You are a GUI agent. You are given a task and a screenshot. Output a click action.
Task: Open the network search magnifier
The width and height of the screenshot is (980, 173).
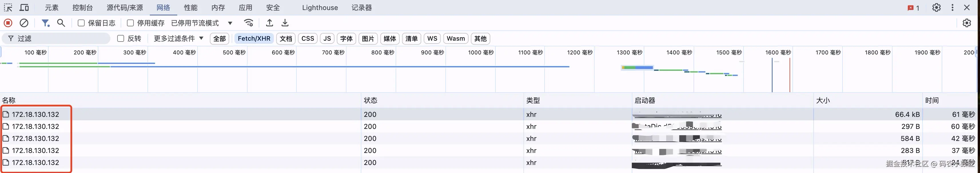[61, 23]
